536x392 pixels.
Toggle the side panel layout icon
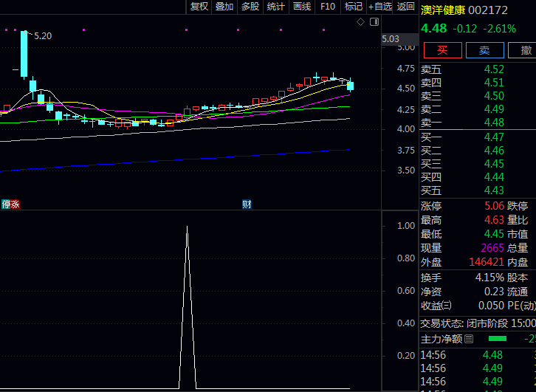click(374, 22)
